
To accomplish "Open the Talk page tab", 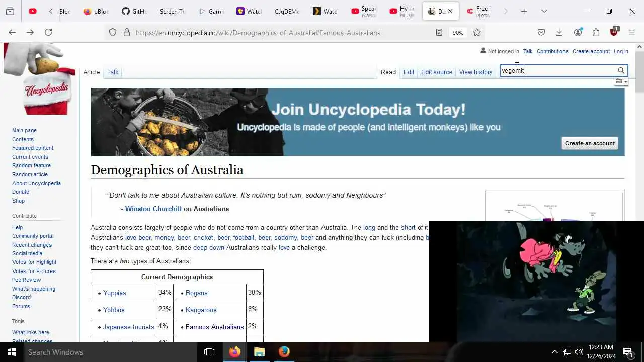I will tap(113, 72).
